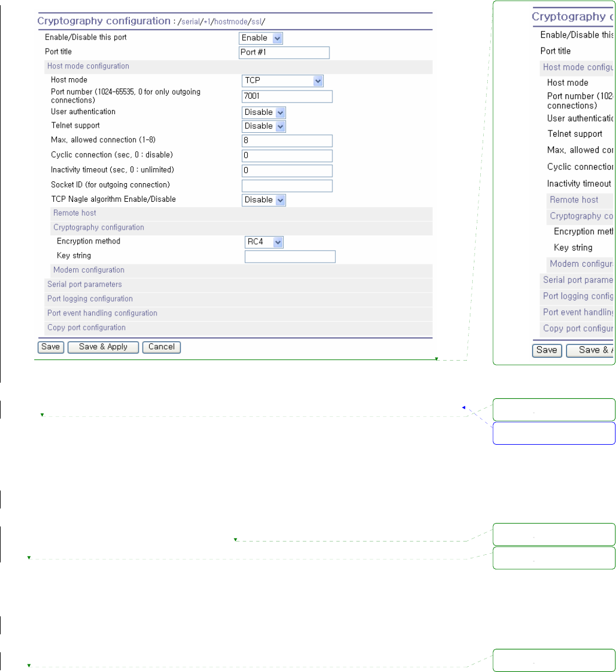Image resolution: width=616 pixels, height=672 pixels.
Task: Open the Telnet support dropdown
Action: click(x=264, y=126)
